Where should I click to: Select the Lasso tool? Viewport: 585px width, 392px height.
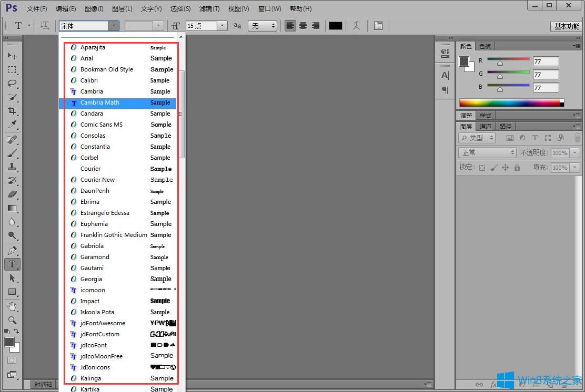pos(12,83)
